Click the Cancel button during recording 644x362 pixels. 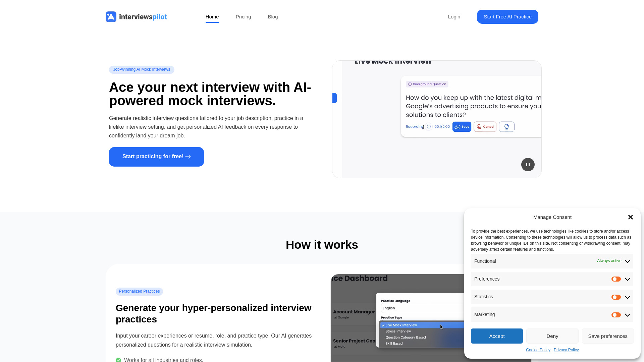click(485, 126)
